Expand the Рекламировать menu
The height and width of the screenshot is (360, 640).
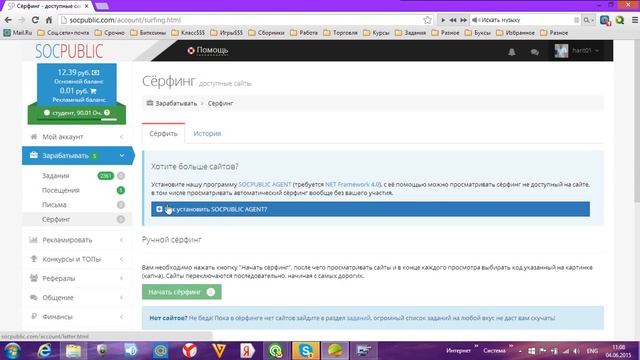[76, 240]
